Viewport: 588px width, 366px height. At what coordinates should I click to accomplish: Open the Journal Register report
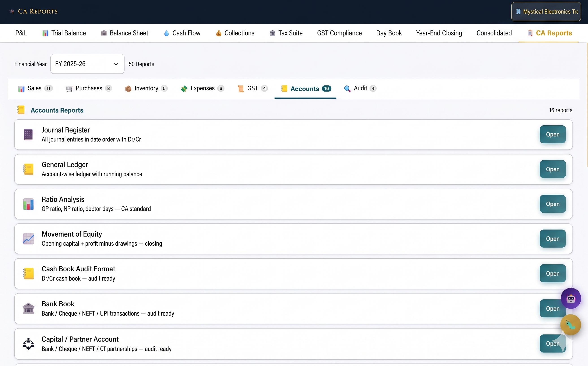point(552,134)
